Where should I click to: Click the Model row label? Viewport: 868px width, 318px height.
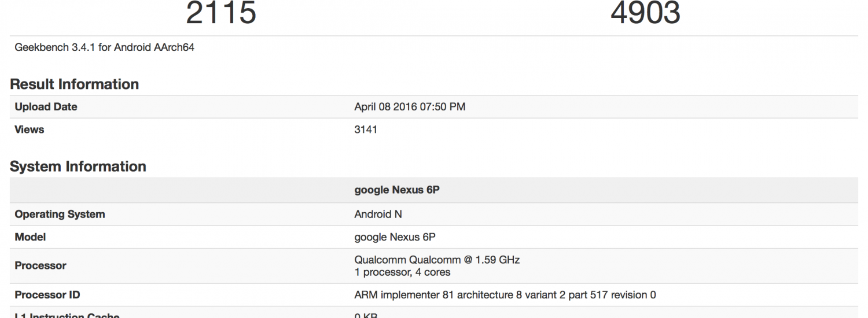(x=30, y=237)
